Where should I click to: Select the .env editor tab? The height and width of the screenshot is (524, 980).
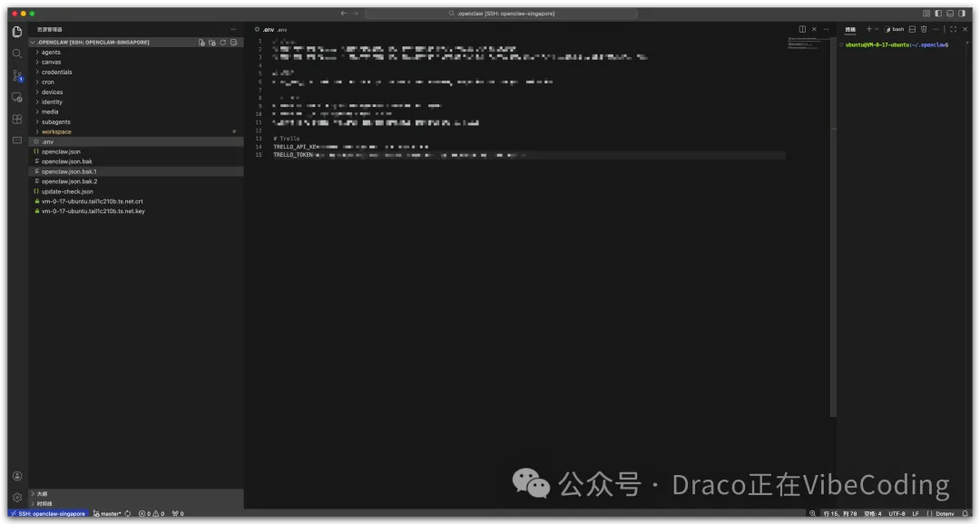coord(270,29)
